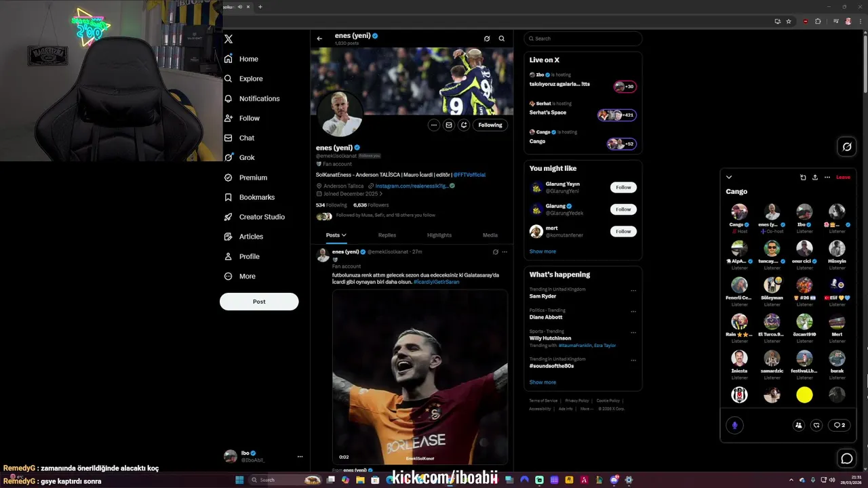Open the #IcardiyiGetirSaran hashtag
868x488 pixels.
(x=436, y=282)
